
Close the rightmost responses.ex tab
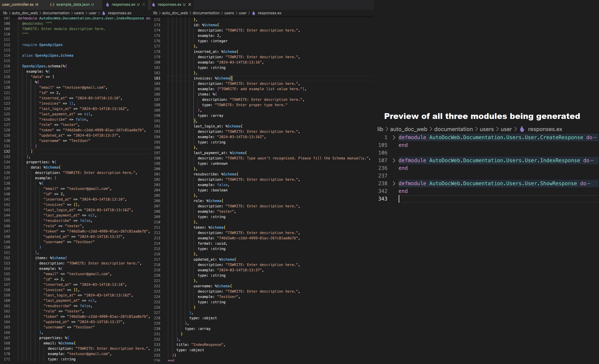click(190, 4)
